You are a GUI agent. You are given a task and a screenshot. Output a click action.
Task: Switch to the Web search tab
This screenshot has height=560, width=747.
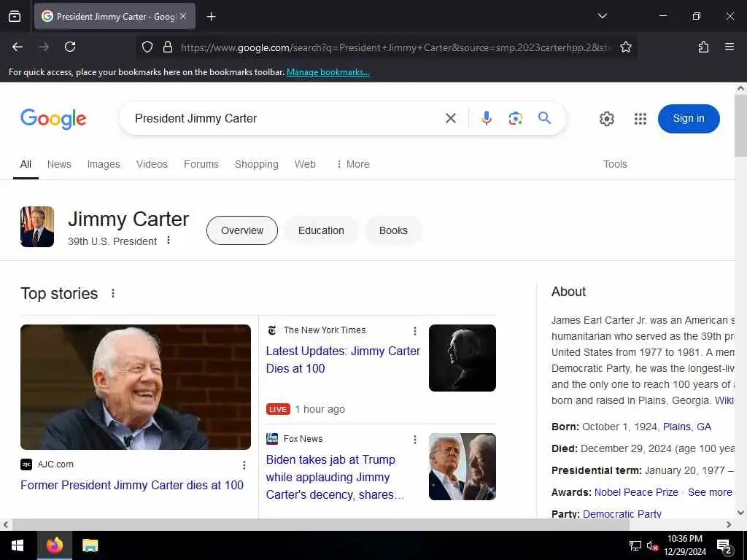[x=305, y=164]
